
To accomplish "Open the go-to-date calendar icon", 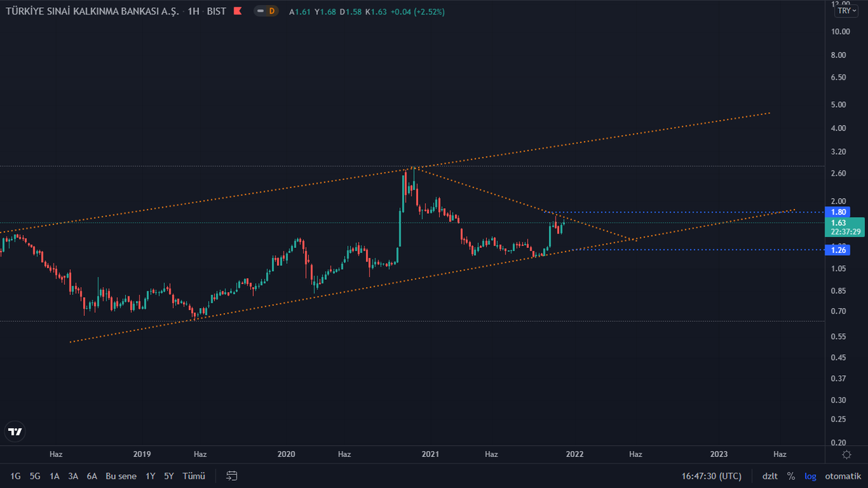I will (x=232, y=476).
